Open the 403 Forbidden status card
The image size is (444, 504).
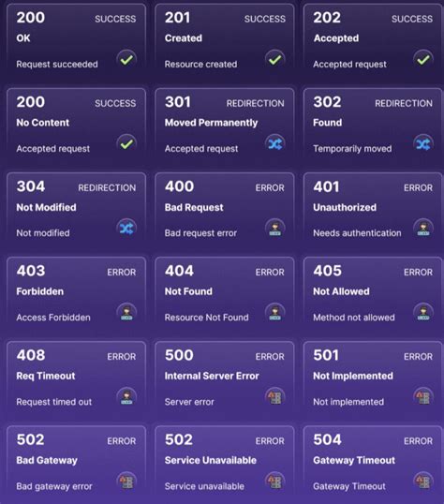[x=76, y=295]
